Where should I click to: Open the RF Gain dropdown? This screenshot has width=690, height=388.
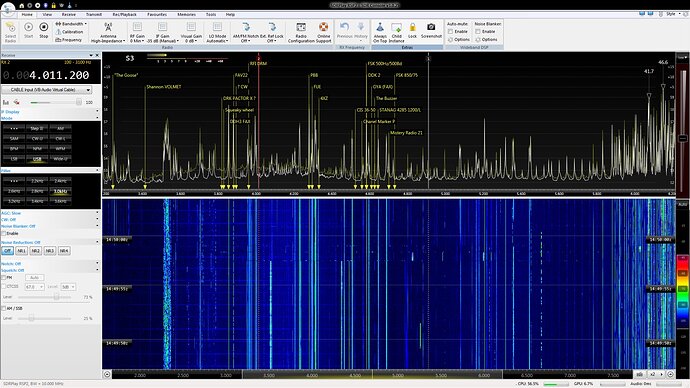(137, 33)
